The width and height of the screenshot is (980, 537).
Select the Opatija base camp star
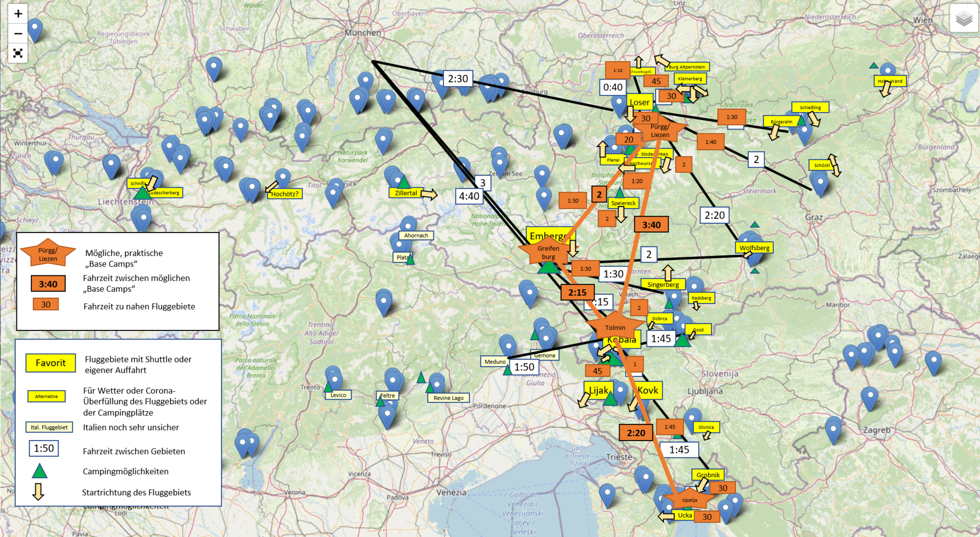(689, 500)
